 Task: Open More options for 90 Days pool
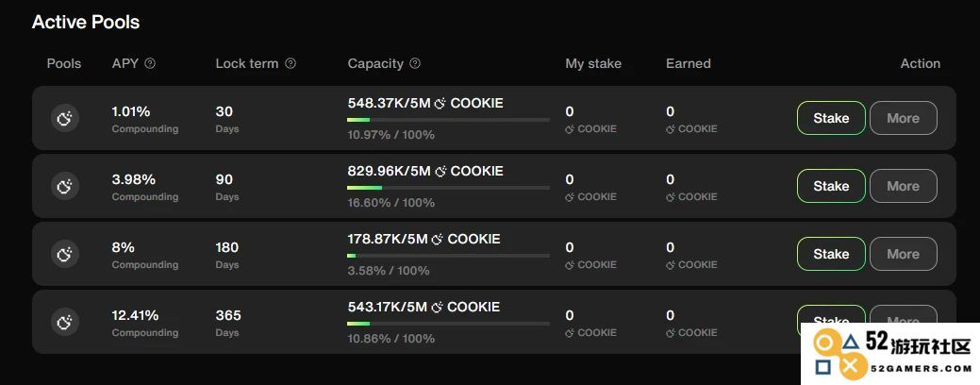point(903,186)
